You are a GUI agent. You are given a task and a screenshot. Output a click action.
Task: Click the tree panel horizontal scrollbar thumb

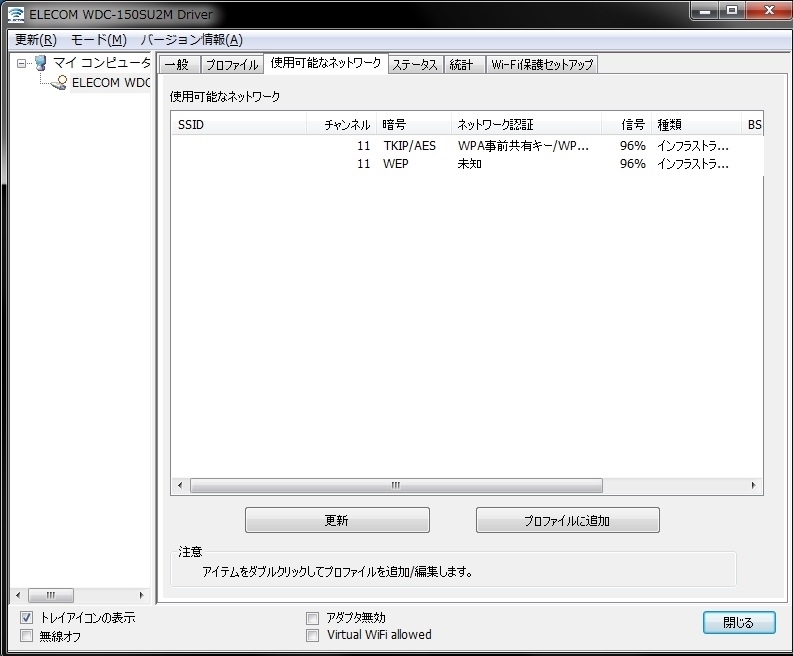(51, 595)
